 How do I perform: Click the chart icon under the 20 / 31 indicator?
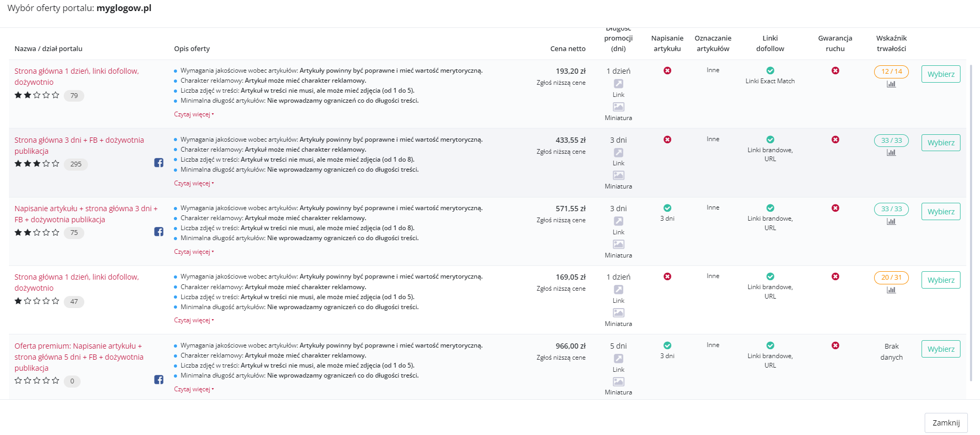click(891, 290)
